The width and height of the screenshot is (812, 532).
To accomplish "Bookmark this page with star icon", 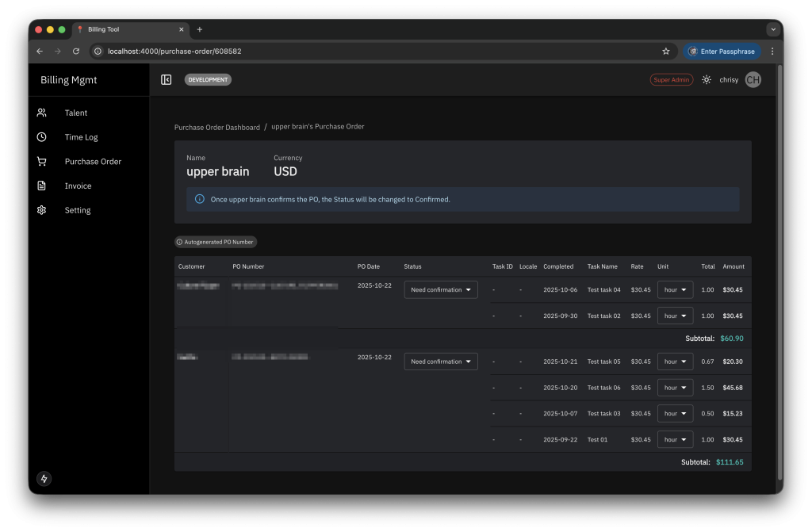I will coord(666,52).
